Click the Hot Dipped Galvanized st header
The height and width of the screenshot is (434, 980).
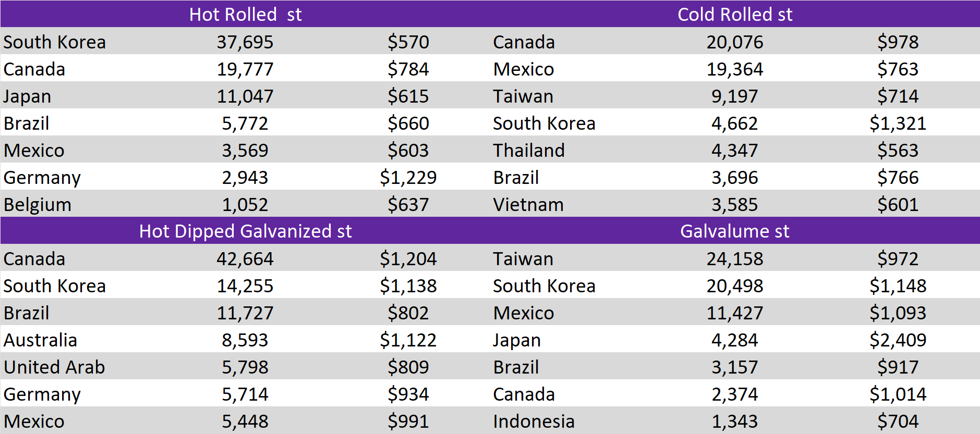[x=245, y=231]
